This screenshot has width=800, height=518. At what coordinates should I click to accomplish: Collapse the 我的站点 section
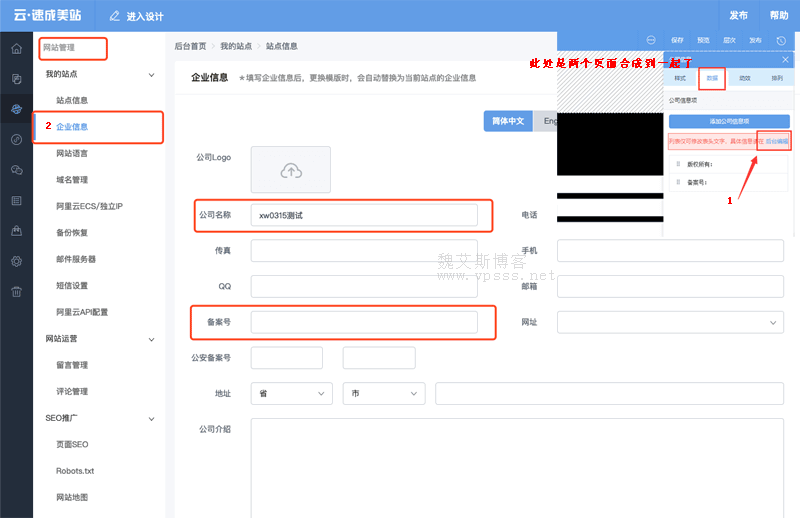151,75
